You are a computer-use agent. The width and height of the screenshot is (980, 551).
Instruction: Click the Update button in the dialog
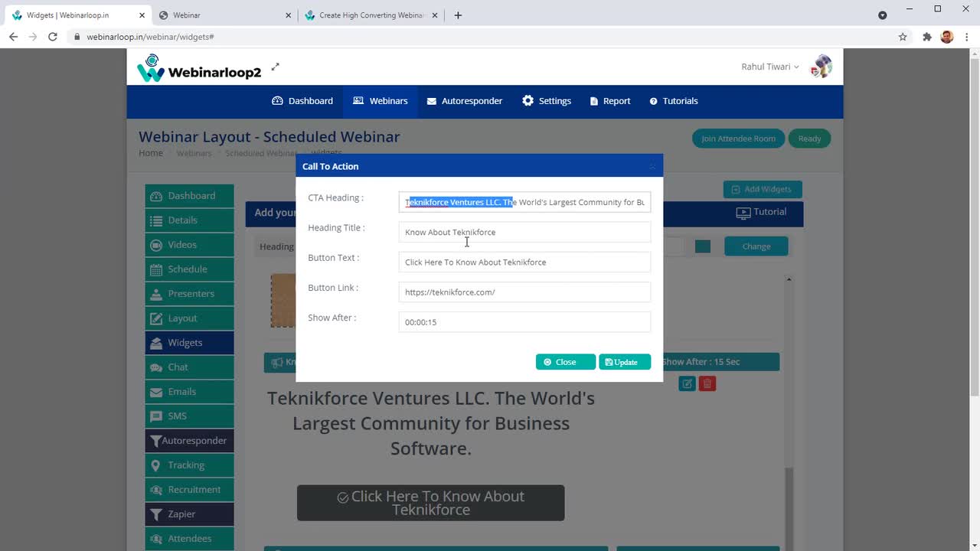625,362
